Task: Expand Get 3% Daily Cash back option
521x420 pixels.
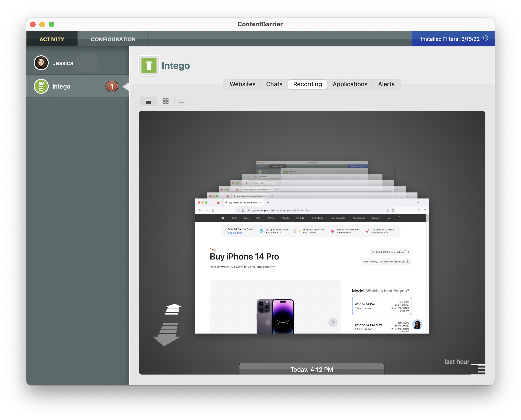Action: tap(386, 262)
